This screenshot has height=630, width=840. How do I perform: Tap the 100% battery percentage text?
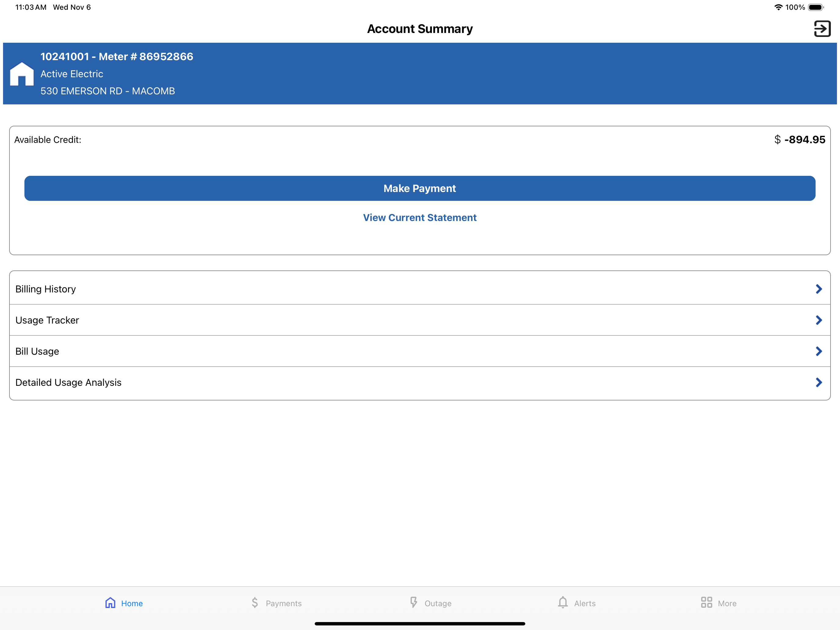tap(795, 7)
